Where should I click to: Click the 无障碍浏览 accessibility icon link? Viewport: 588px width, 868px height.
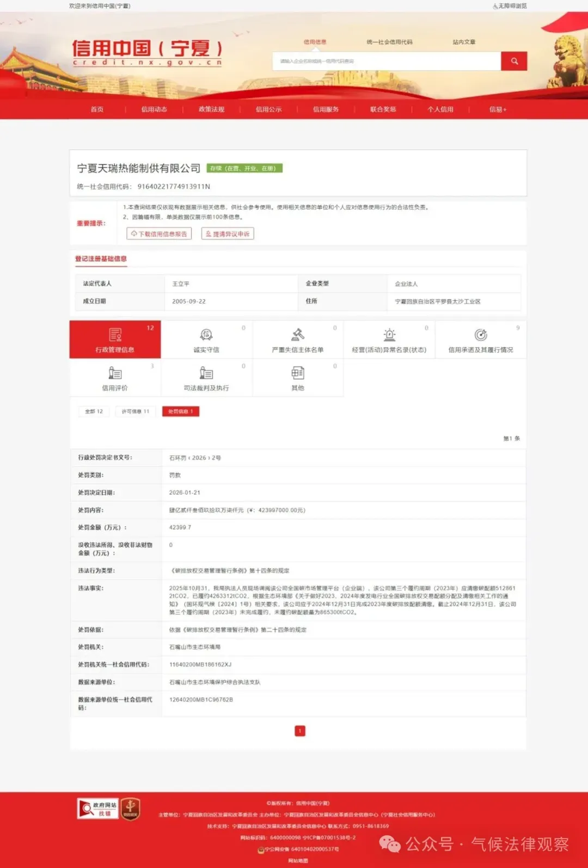(x=510, y=6)
